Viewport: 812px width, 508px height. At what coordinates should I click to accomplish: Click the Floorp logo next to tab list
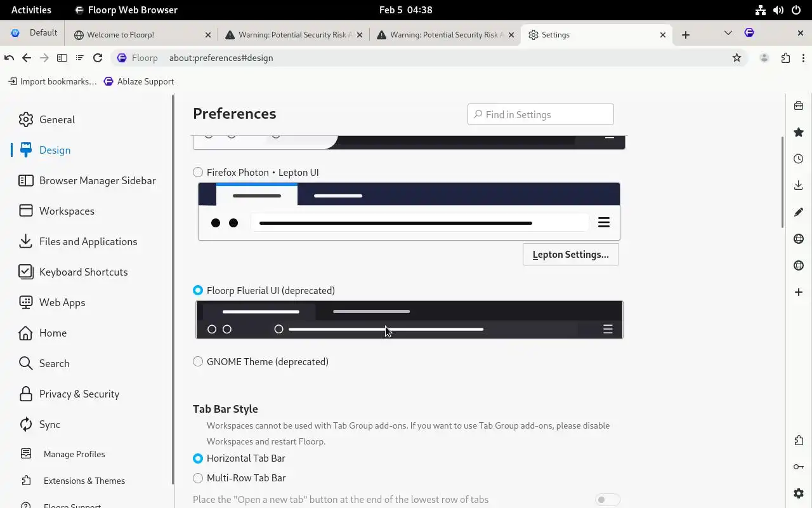[x=749, y=32]
